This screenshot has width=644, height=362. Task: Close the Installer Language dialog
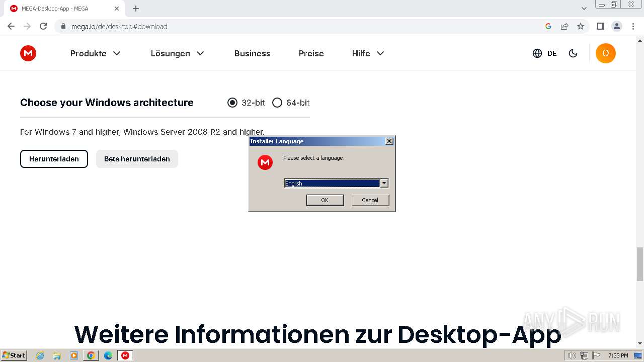(x=389, y=141)
